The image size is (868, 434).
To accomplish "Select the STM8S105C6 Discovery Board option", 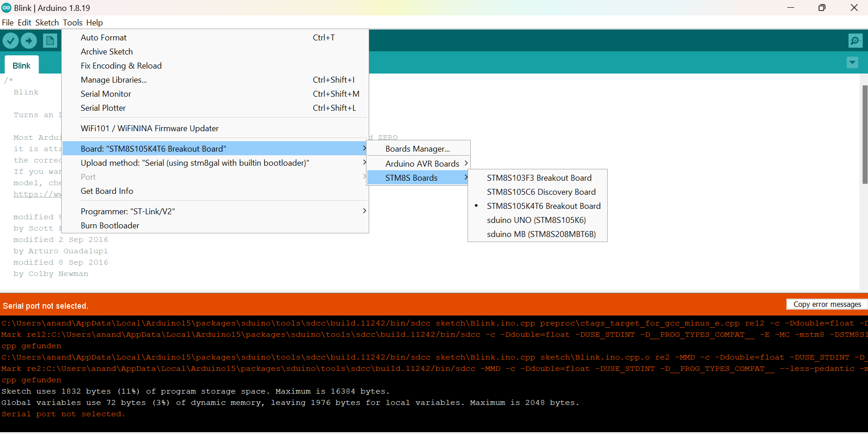I will [538, 192].
